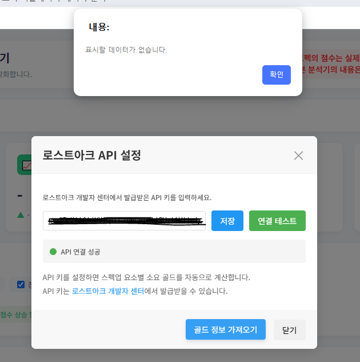Click the green 연결 테스트 button
This screenshot has height=362, width=360.
coord(277,221)
